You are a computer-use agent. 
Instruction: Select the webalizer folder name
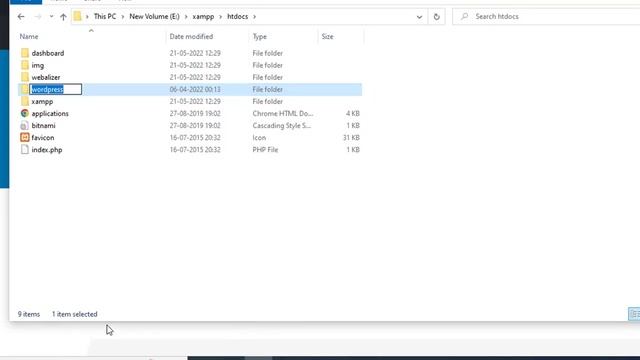click(46, 77)
